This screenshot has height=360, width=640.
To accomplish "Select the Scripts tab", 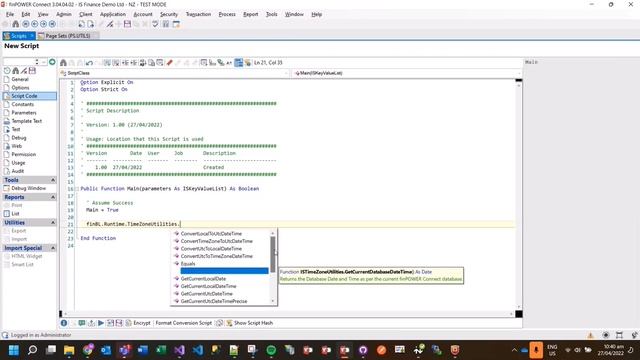I will coord(18,36).
